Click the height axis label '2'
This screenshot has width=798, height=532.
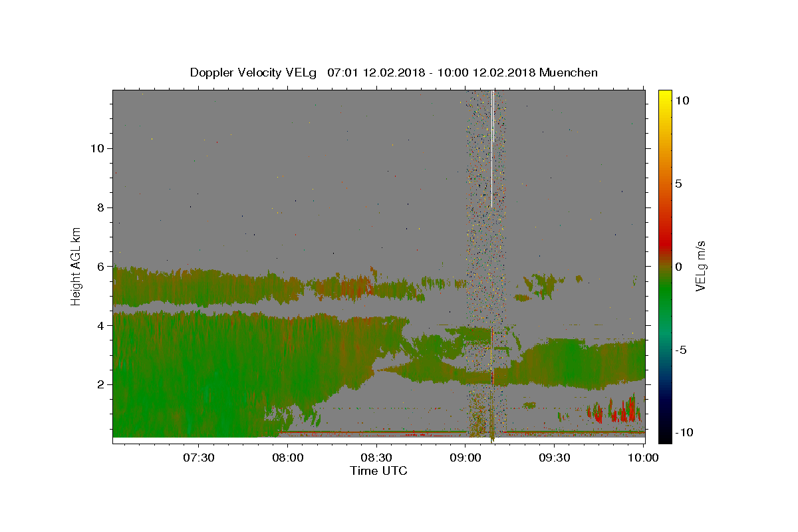[100, 384]
